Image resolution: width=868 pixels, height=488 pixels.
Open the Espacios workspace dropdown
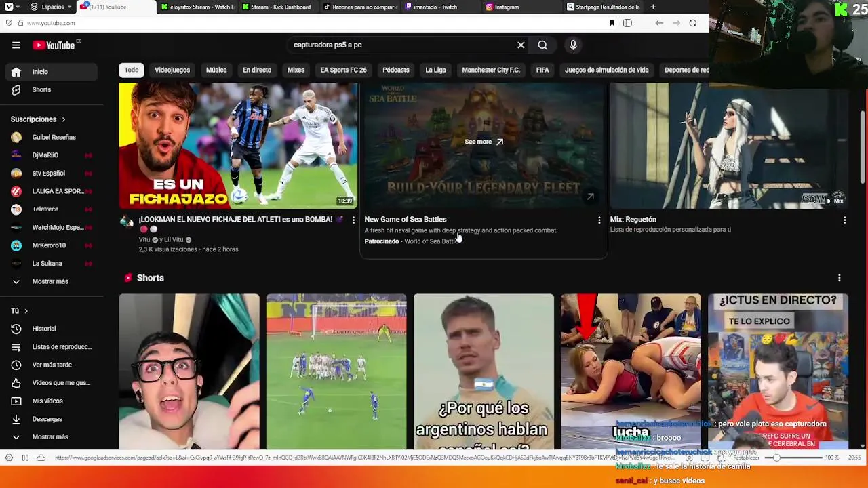pos(52,7)
